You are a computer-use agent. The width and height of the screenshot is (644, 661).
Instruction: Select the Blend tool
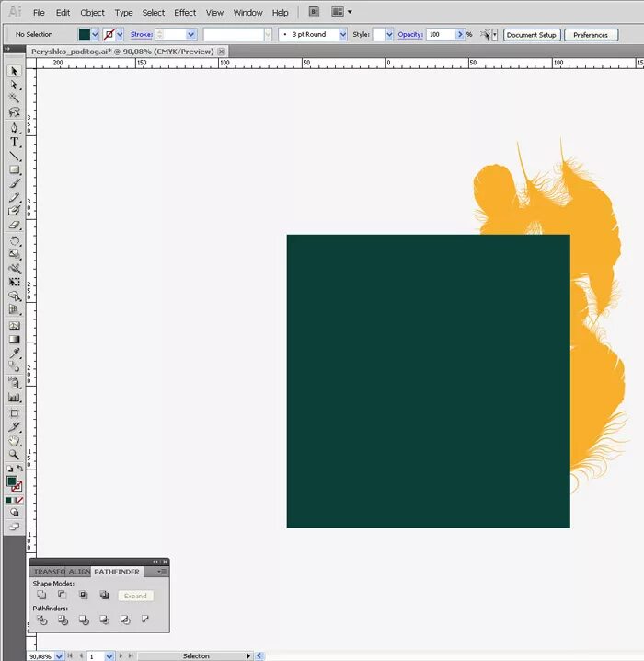(14, 366)
